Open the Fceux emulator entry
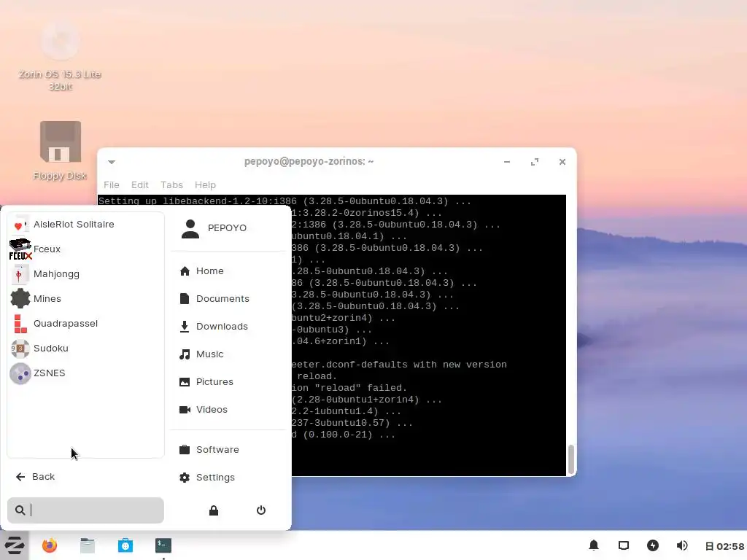 (86, 249)
